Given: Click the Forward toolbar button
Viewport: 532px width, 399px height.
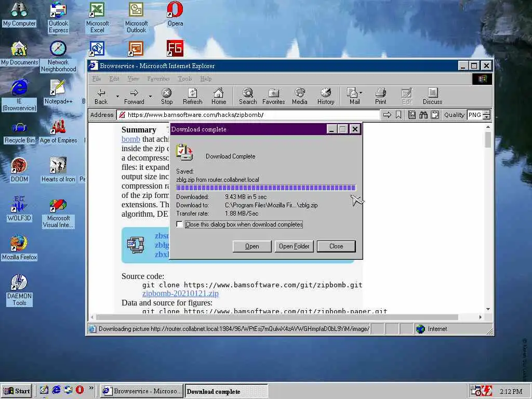Looking at the screenshot, I should coord(134,96).
